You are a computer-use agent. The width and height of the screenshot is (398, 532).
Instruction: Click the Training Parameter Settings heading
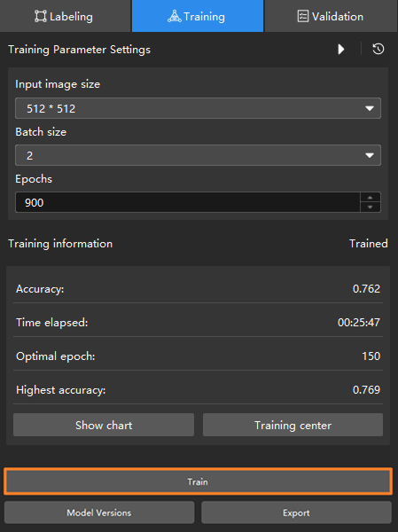(80, 50)
